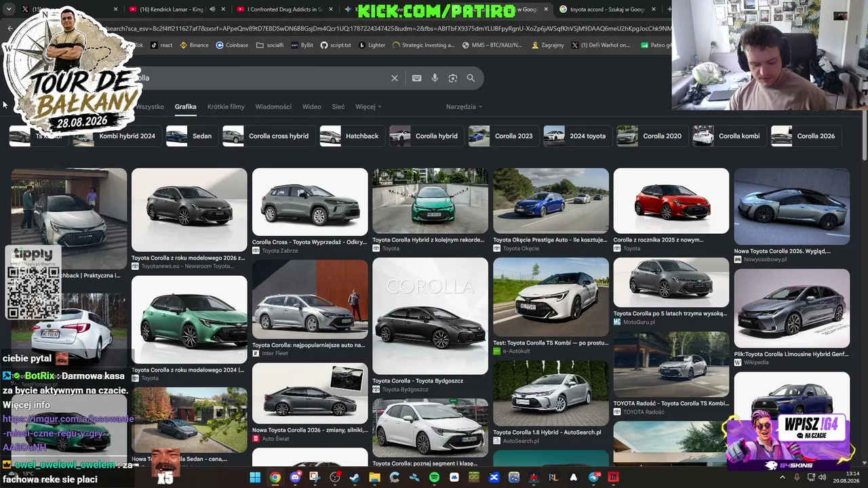Switch to the Kendrick Lamar YouTube tab

click(x=178, y=9)
